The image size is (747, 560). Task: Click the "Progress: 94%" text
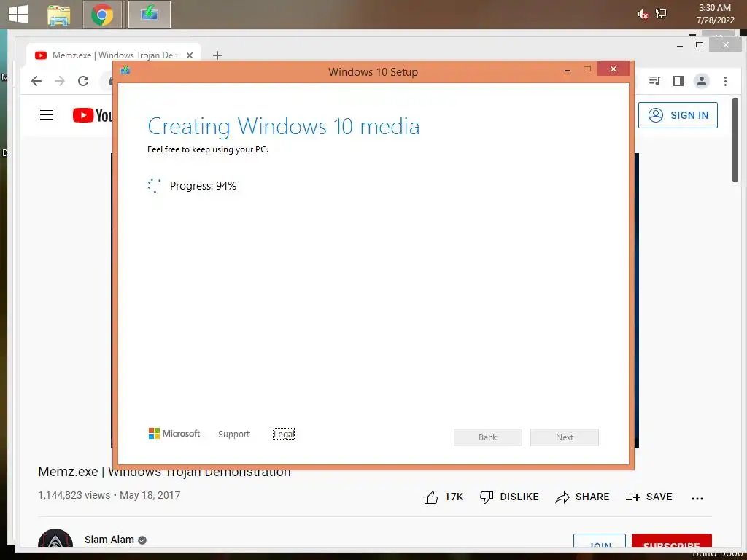pos(203,186)
